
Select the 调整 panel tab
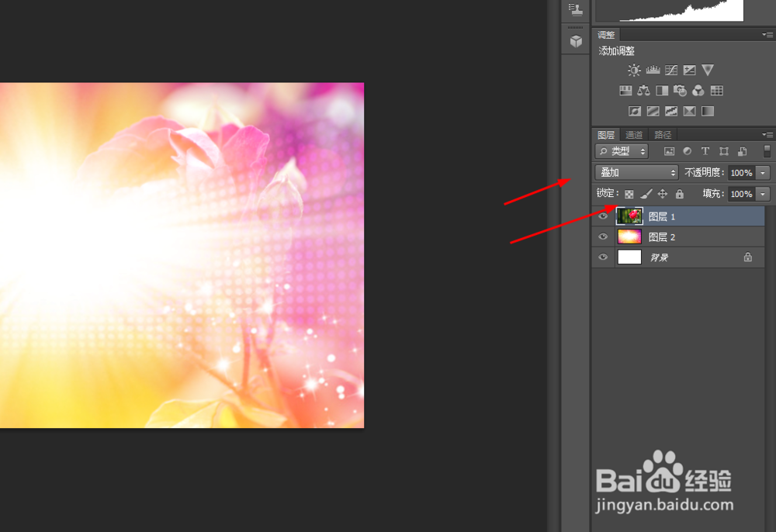(x=606, y=35)
